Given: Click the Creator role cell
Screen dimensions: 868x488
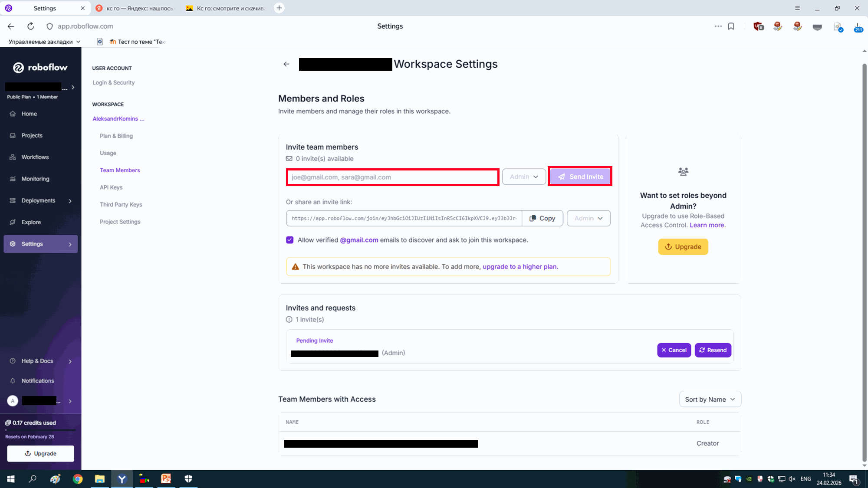Looking at the screenshot, I should tap(707, 443).
